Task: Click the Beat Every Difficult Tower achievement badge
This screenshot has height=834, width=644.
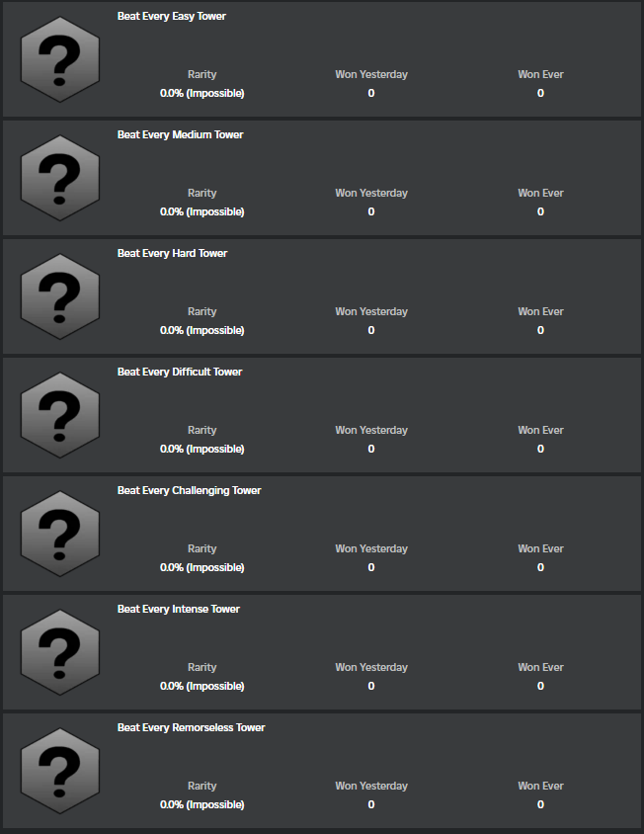Action: coord(59,413)
